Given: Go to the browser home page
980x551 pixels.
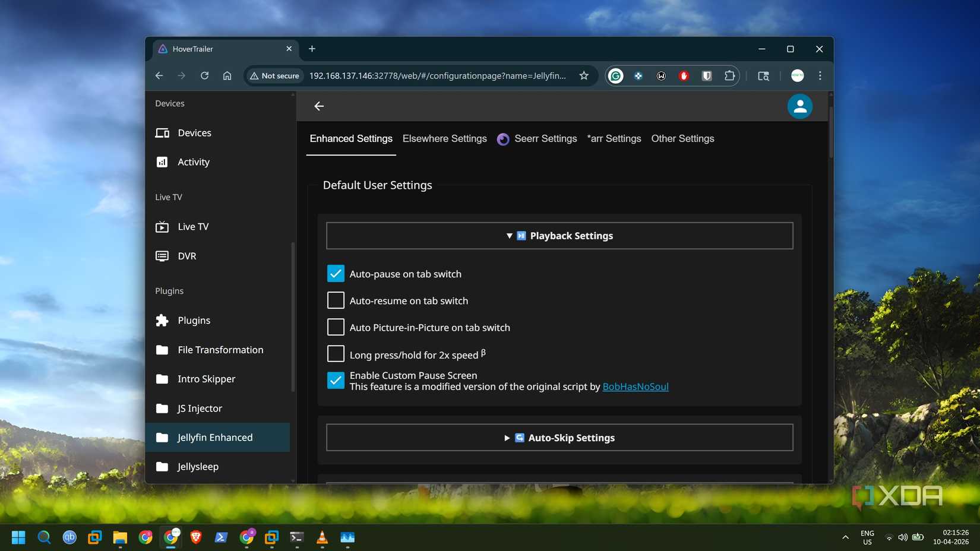Looking at the screenshot, I should coord(227,76).
